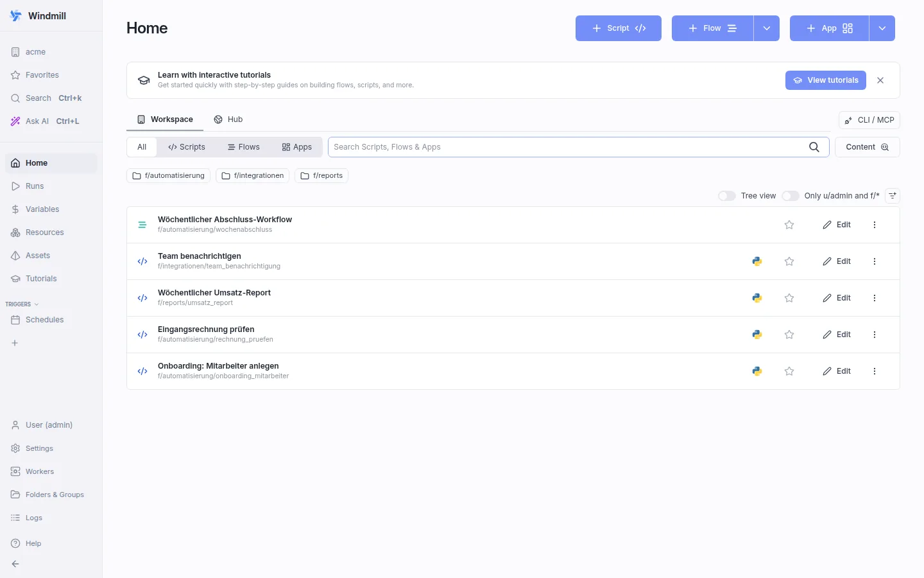Open the acme workspace switcher
This screenshot has height=578, width=924.
(x=51, y=52)
